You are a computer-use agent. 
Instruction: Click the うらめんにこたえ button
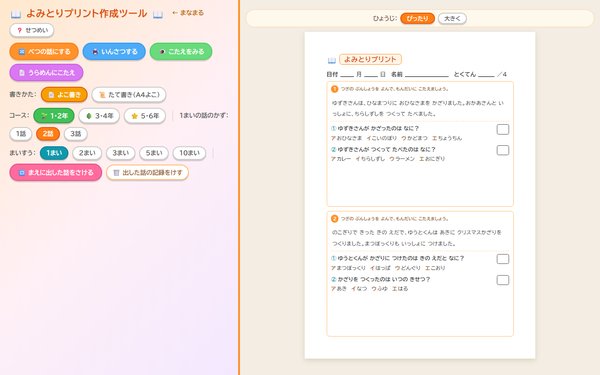tap(46, 72)
